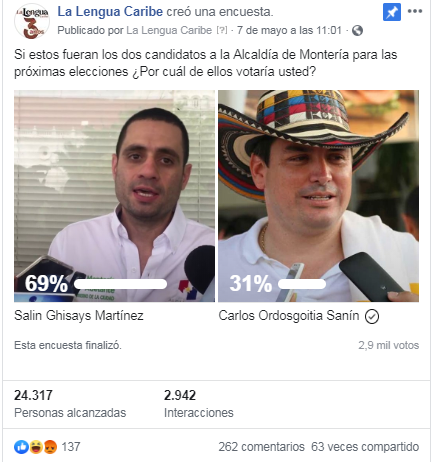Click the 69% vote progress bar
Screen dimensions: 435x462
pos(121,284)
